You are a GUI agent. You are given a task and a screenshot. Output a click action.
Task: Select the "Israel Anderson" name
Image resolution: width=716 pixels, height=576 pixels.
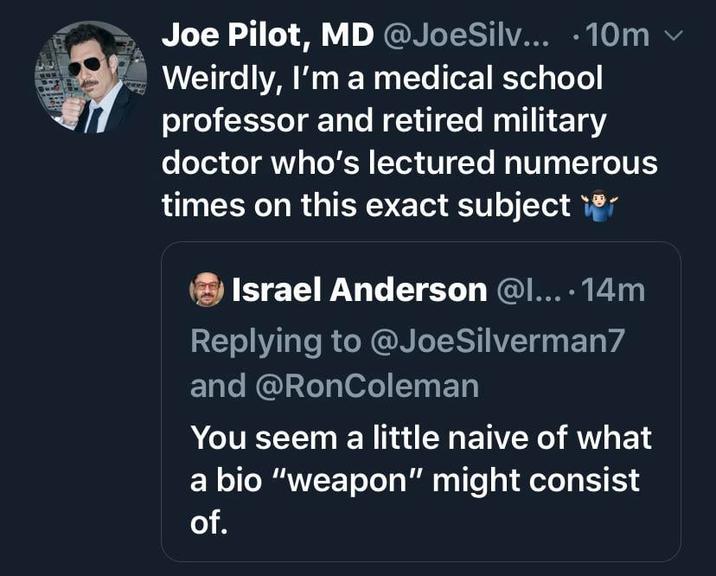tap(359, 290)
